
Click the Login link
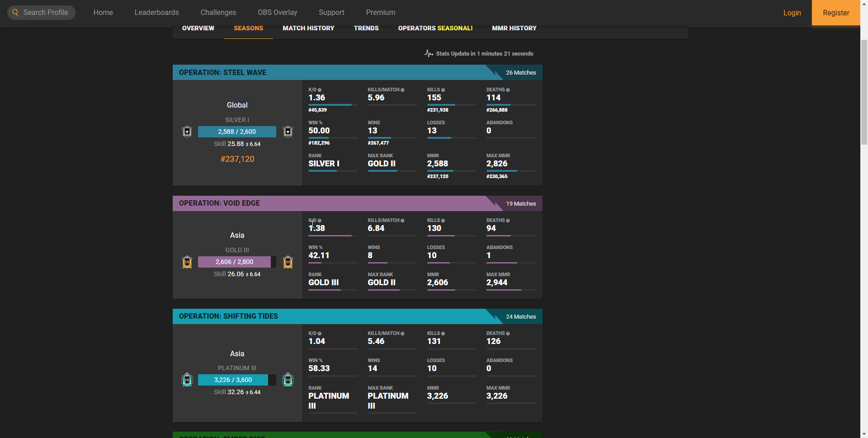coord(792,13)
